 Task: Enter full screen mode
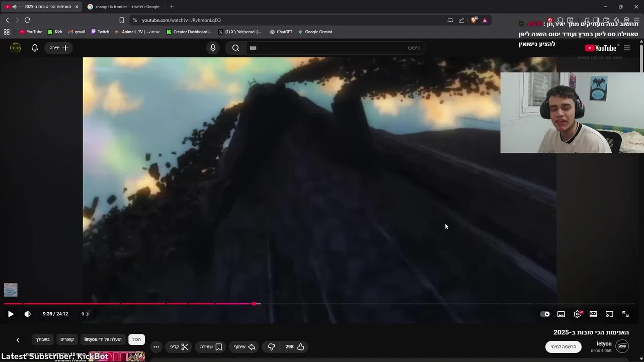pos(625,314)
